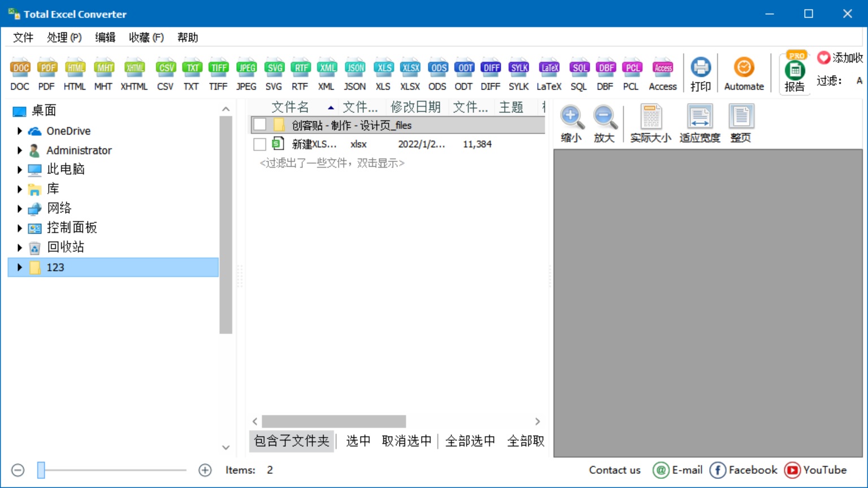The image size is (868, 488).
Task: Open the 收藏 (F) menu
Action: [x=146, y=37]
